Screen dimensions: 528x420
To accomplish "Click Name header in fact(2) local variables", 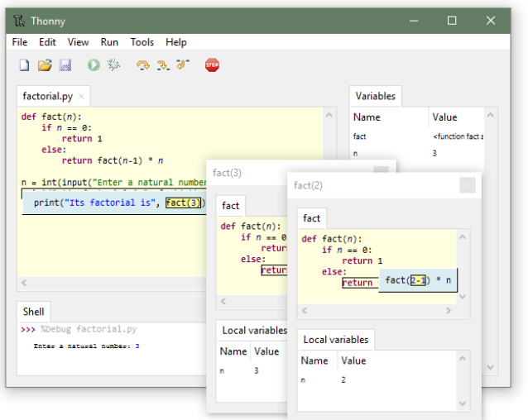I will (318, 360).
